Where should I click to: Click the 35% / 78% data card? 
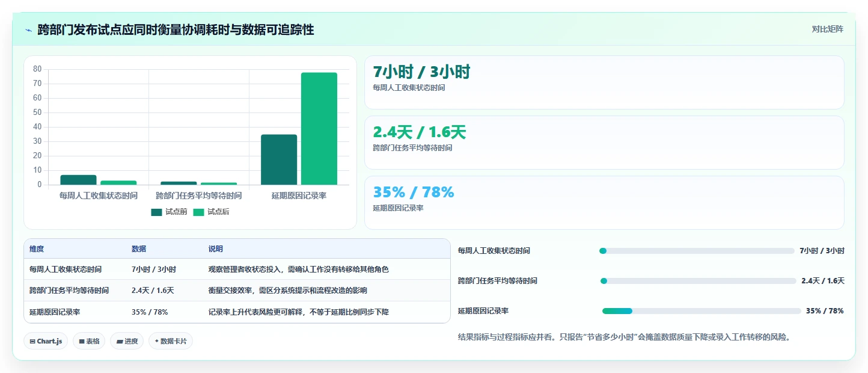pos(604,203)
